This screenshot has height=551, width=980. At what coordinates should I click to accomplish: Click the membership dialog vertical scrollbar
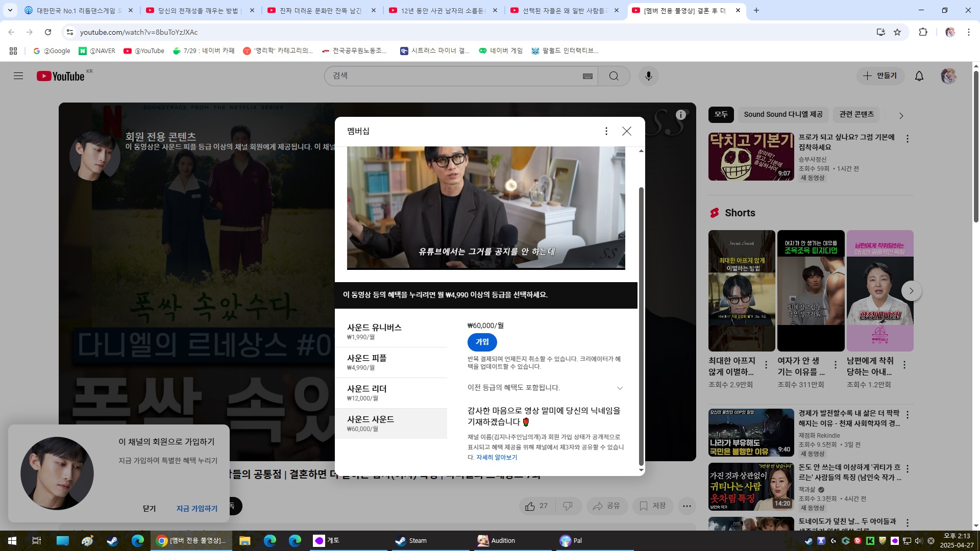pos(641,327)
